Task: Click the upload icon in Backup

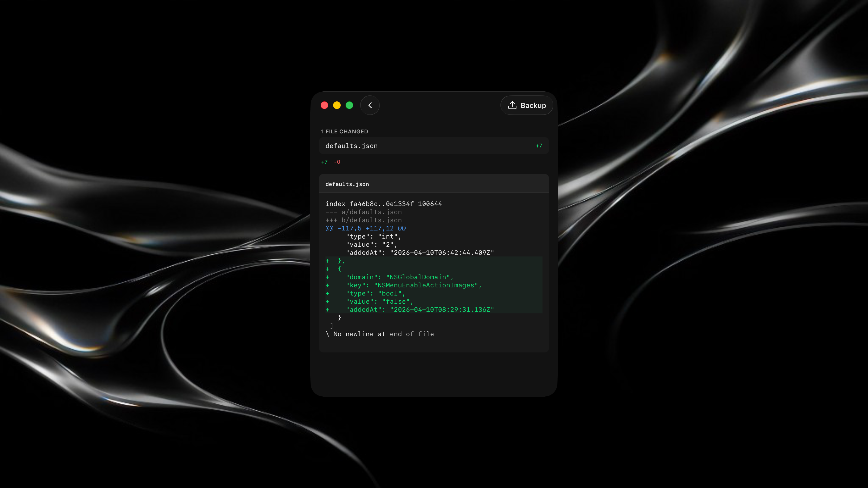Action: pos(512,105)
